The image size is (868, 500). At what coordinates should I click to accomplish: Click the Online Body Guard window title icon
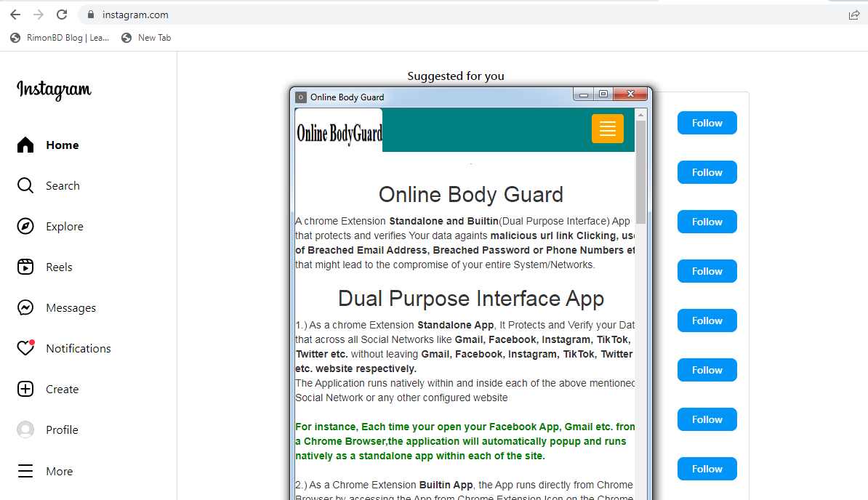tap(300, 97)
